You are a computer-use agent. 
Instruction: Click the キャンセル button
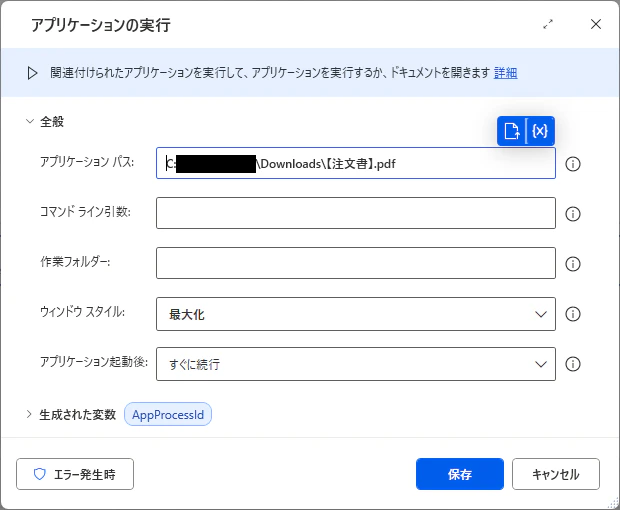(556, 474)
